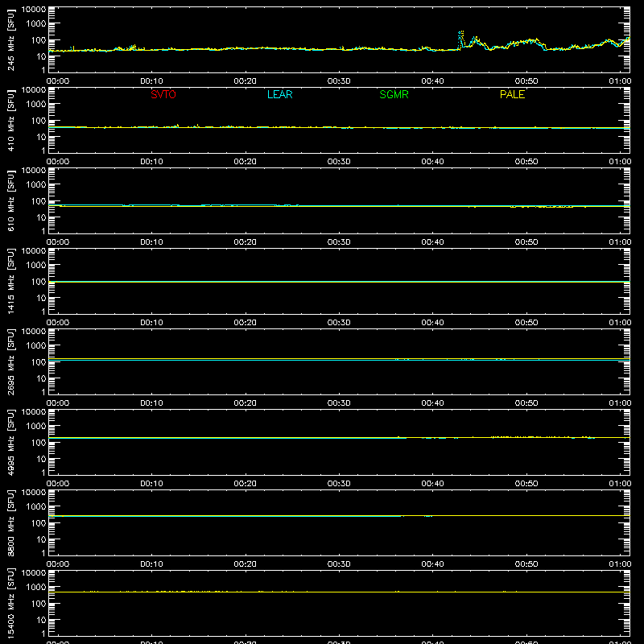Click 00:10 time label of 245 MHz panel
This screenshot has height=644, width=644.
click(151, 81)
